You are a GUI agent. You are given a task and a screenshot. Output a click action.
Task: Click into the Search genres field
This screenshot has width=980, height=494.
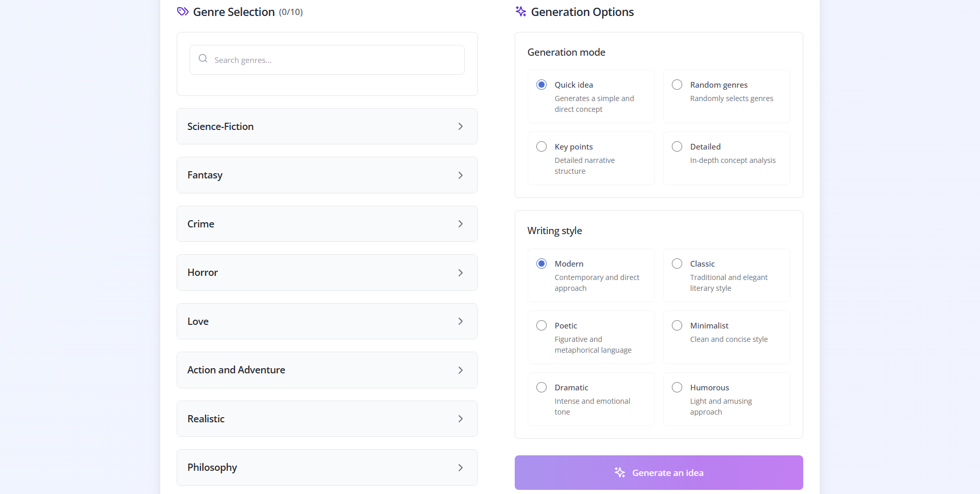tap(335, 60)
